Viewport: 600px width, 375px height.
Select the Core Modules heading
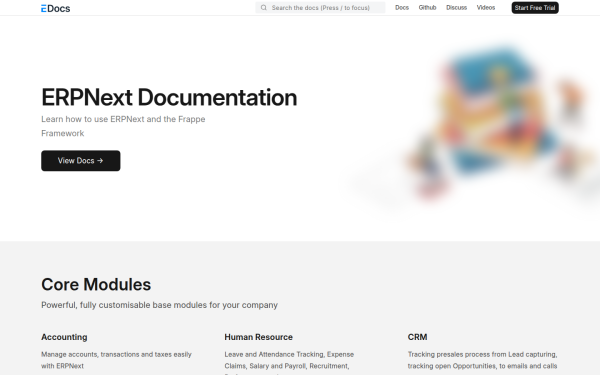pyautogui.click(x=96, y=285)
